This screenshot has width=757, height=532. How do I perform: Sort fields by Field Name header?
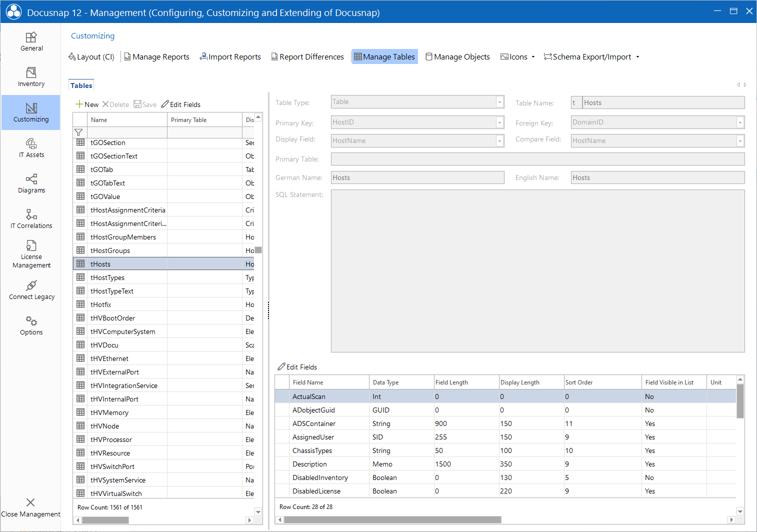click(x=329, y=382)
